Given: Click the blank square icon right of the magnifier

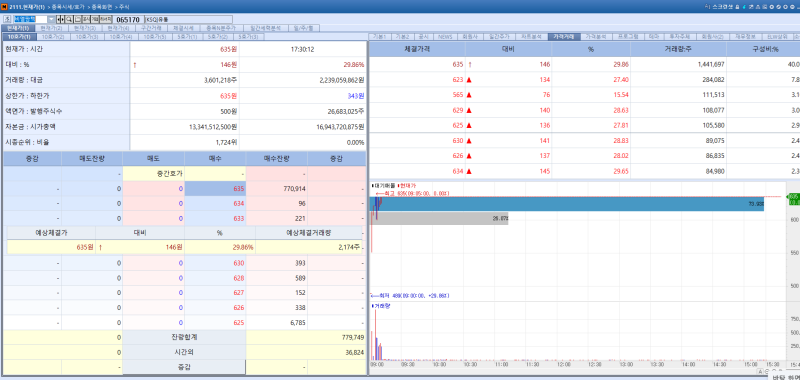Looking at the screenshot, I should pyautogui.click(x=78, y=19).
